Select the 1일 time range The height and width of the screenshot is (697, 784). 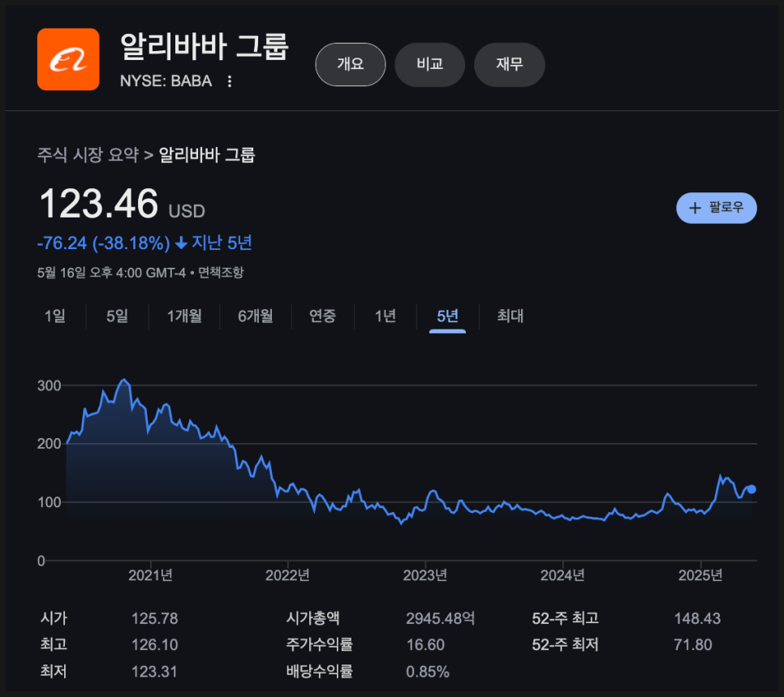pyautogui.click(x=55, y=316)
